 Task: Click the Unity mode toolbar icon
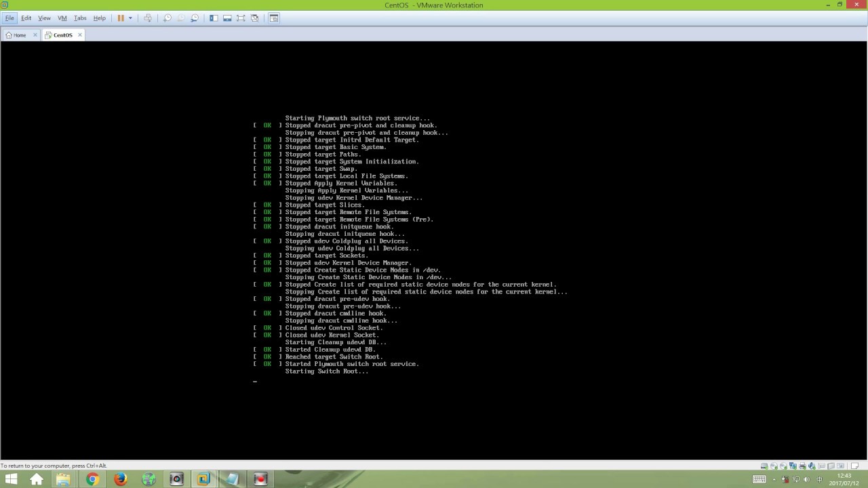click(x=255, y=18)
